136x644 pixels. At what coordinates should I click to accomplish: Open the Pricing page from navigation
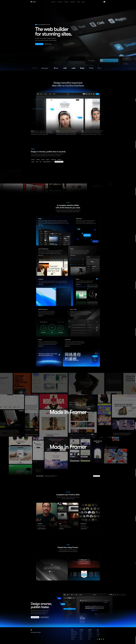78,2
